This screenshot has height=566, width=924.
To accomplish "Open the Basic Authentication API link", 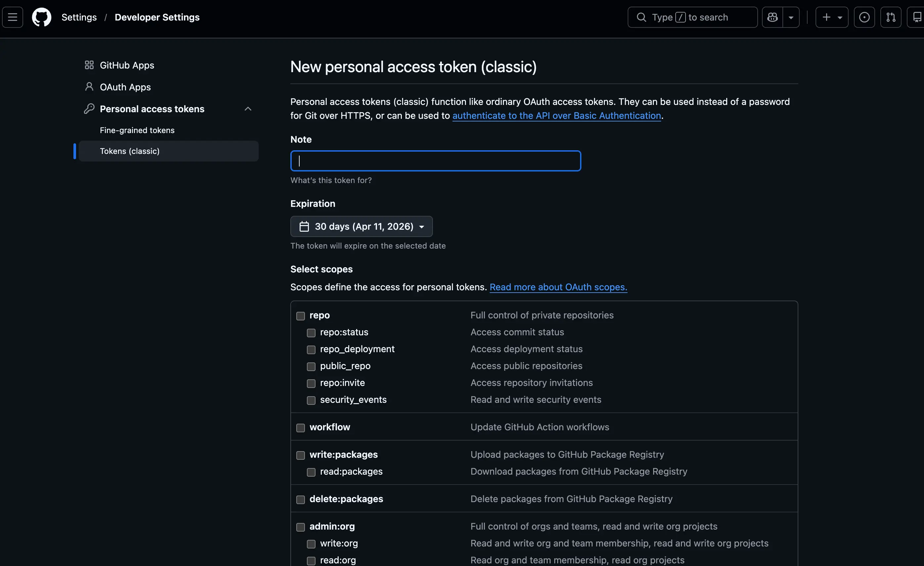I will pos(557,116).
